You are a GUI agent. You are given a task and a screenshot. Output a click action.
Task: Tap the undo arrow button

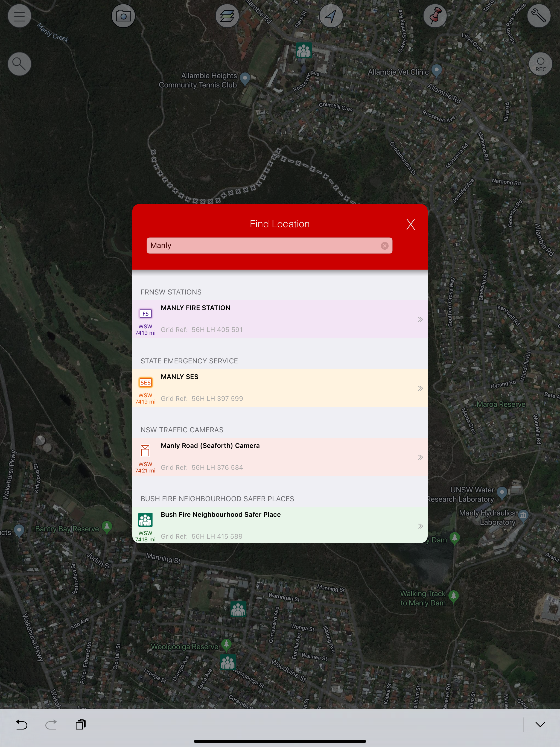tap(22, 724)
